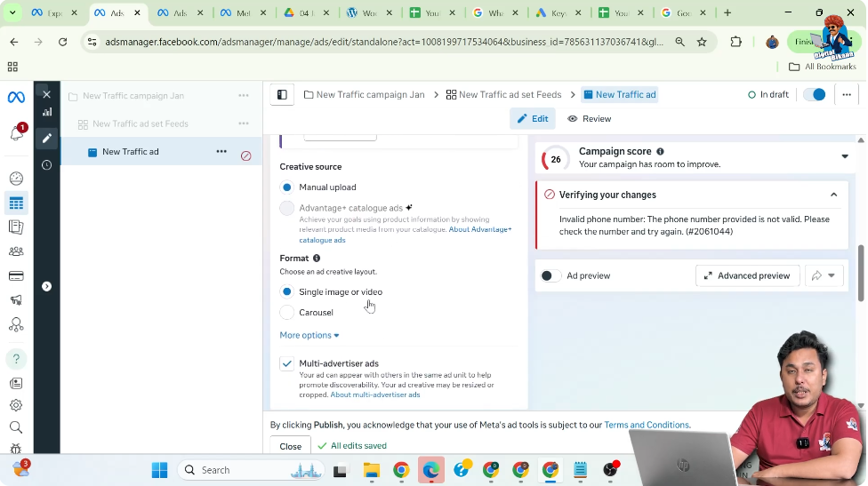868x486 pixels.
Task: Open the history clock icon
Action: point(47,165)
